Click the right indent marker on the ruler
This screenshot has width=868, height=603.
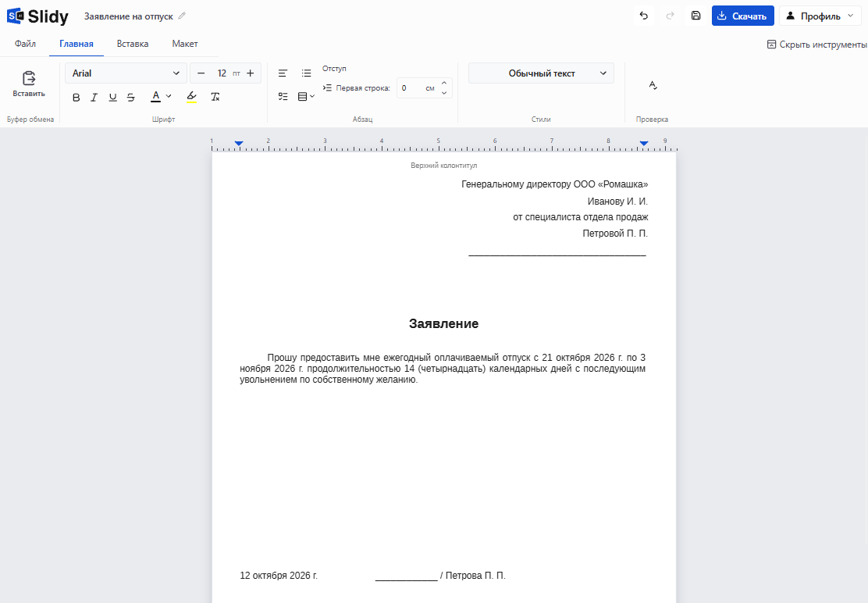coord(644,144)
